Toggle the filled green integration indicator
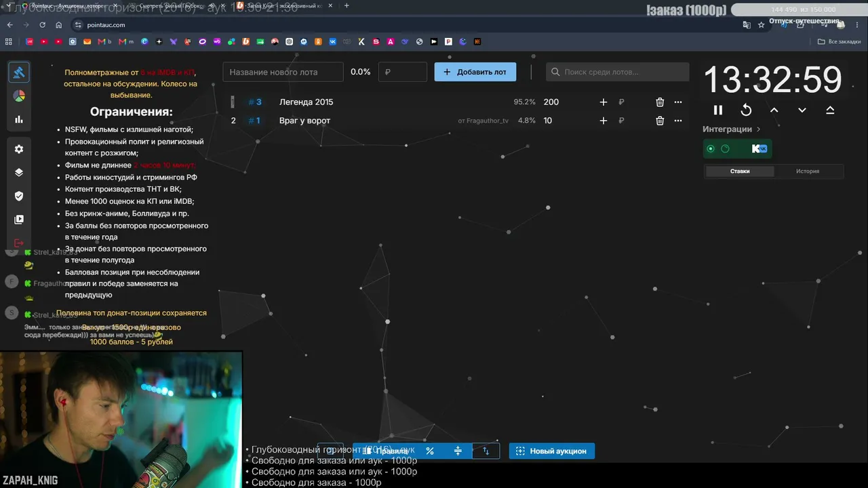The width and height of the screenshot is (868, 488). pos(711,148)
